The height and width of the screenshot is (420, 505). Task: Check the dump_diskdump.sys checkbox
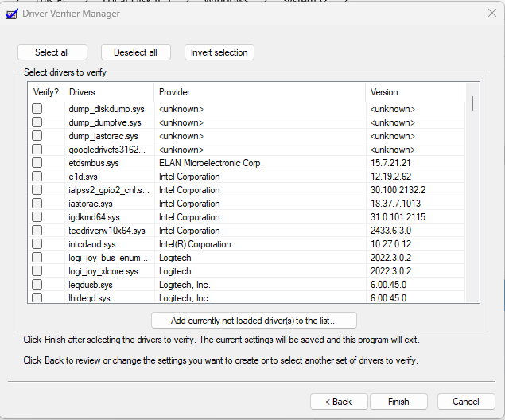pos(37,108)
